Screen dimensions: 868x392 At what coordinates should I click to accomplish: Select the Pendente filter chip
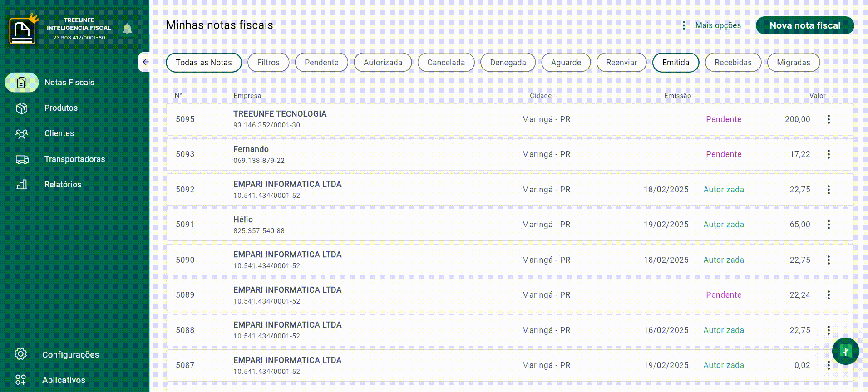click(x=321, y=63)
